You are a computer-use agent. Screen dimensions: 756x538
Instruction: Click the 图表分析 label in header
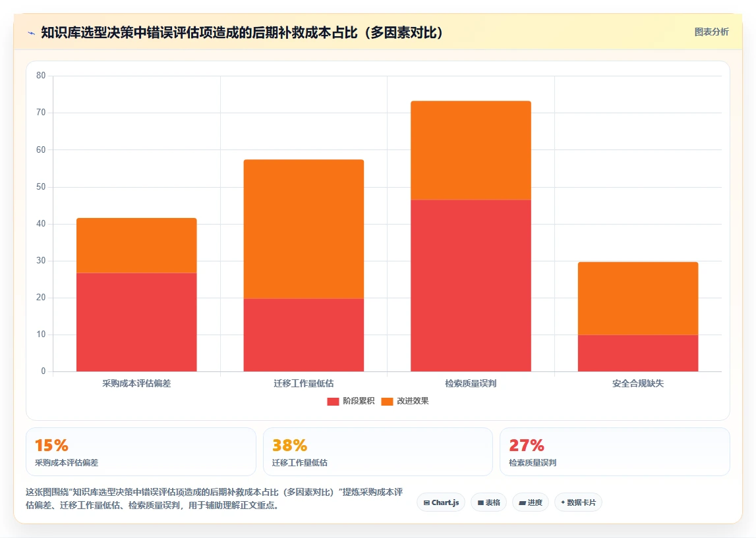coord(711,32)
